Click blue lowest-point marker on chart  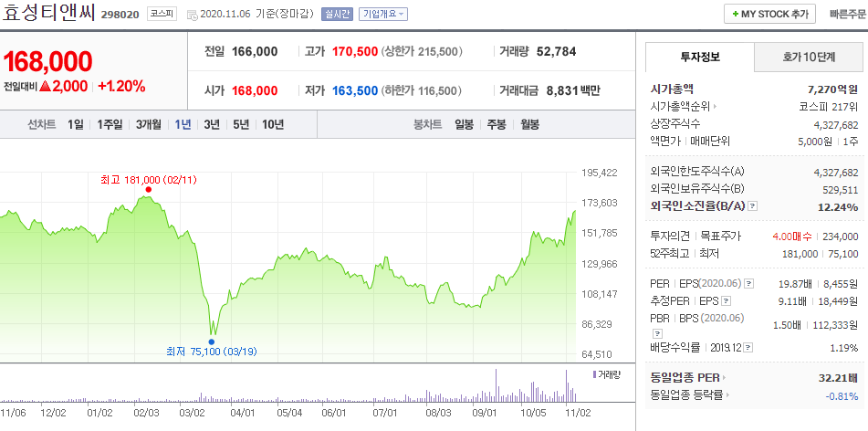point(212,342)
